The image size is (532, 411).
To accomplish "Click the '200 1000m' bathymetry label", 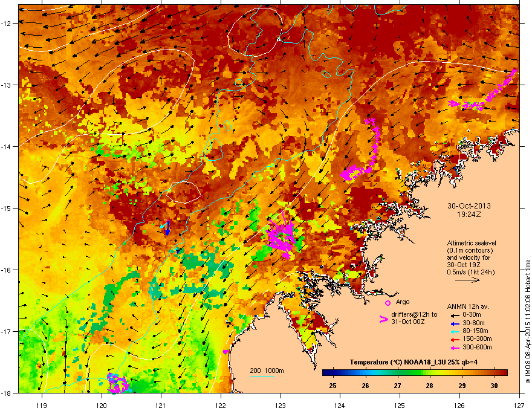I will point(267,371).
